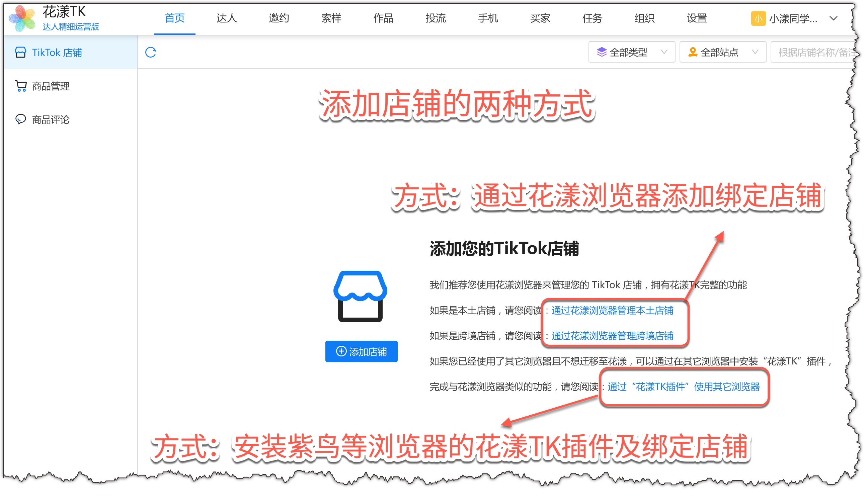Screen dimensions: 865x504
Task: Click the TikTok 店铺 storefront sidebar icon
Action: click(21, 52)
